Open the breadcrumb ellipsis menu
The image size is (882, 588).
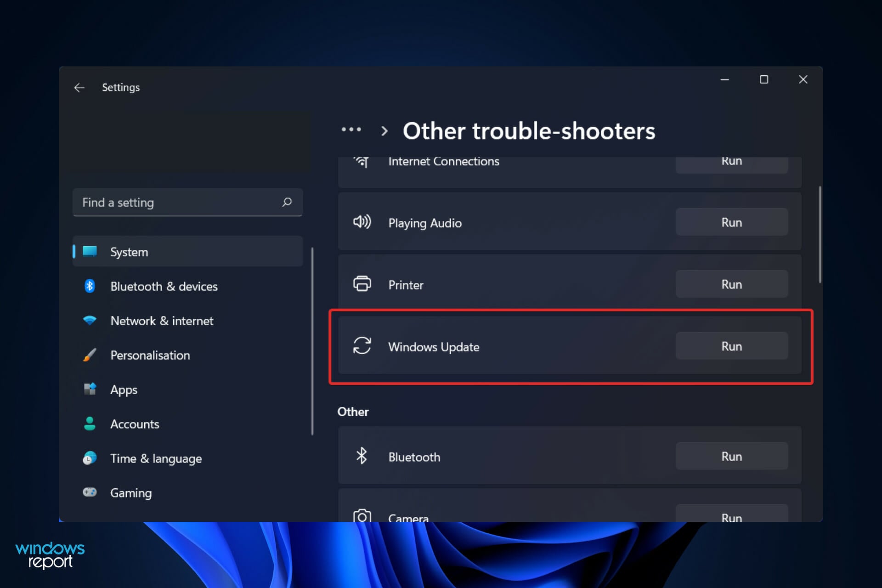click(351, 130)
